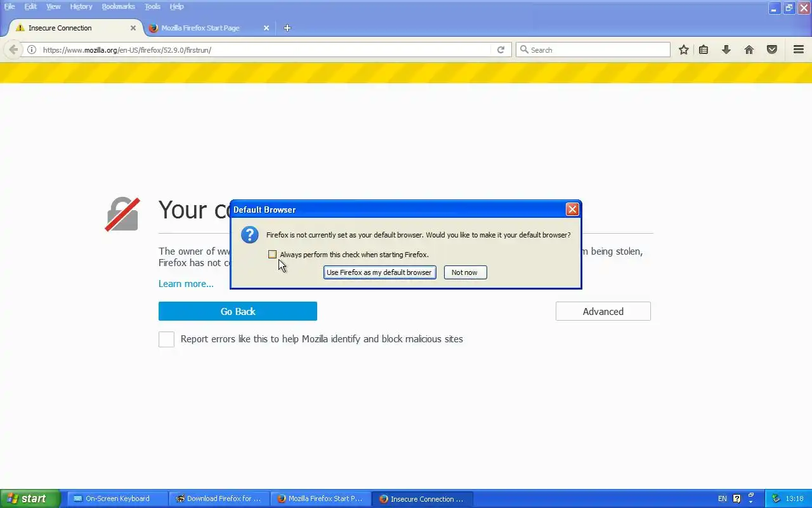Click 'Use Firefox as my default browser'
812x508 pixels.
[379, 272]
